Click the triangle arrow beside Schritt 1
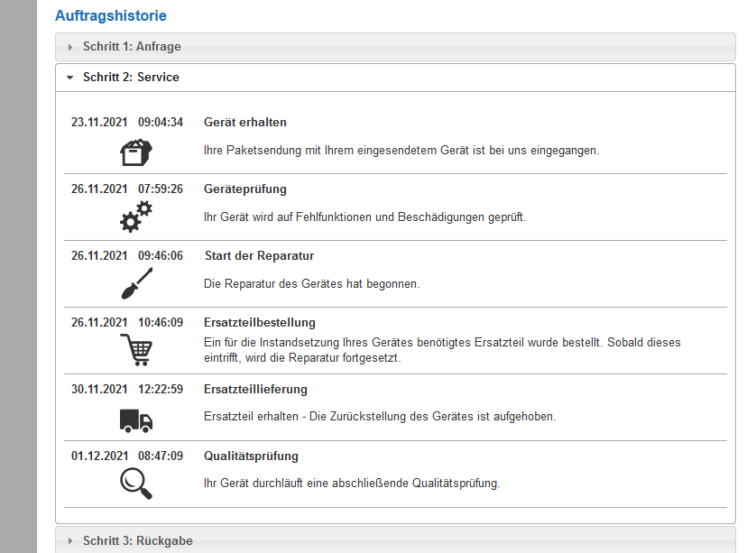 [x=70, y=47]
